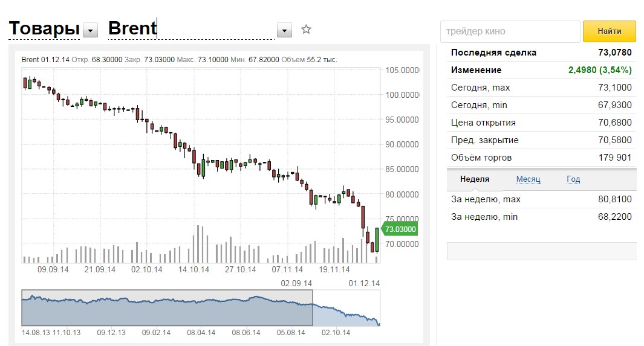Click the 105.0000 price axis label
The image size is (644, 346).
[x=402, y=70]
